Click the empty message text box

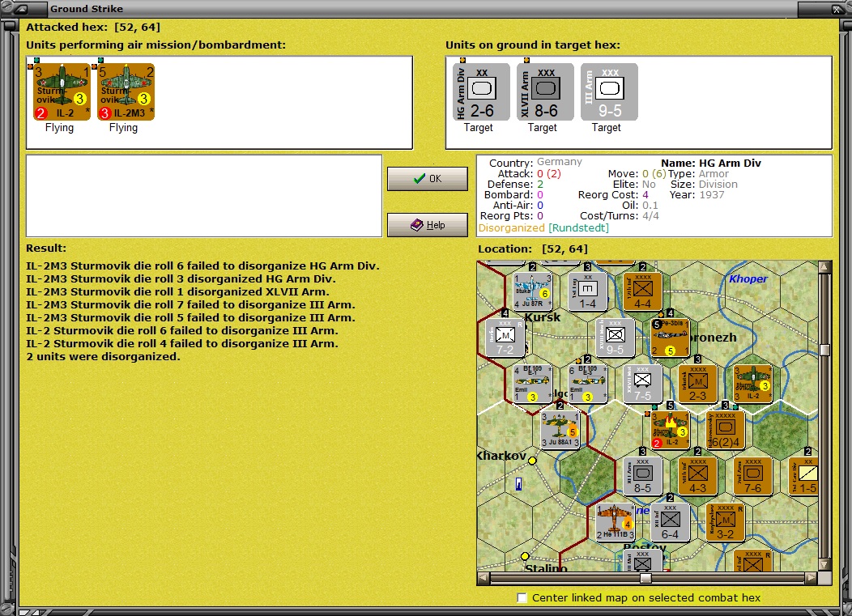point(204,196)
